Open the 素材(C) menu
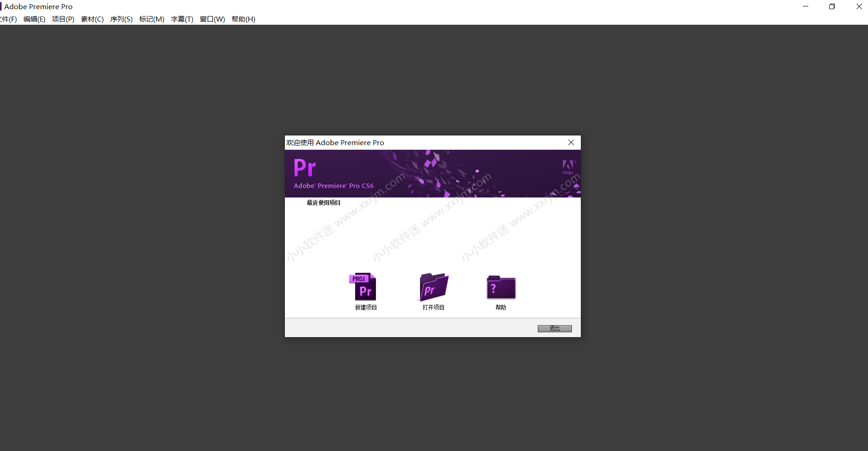Image resolution: width=868 pixels, height=451 pixels. (92, 19)
